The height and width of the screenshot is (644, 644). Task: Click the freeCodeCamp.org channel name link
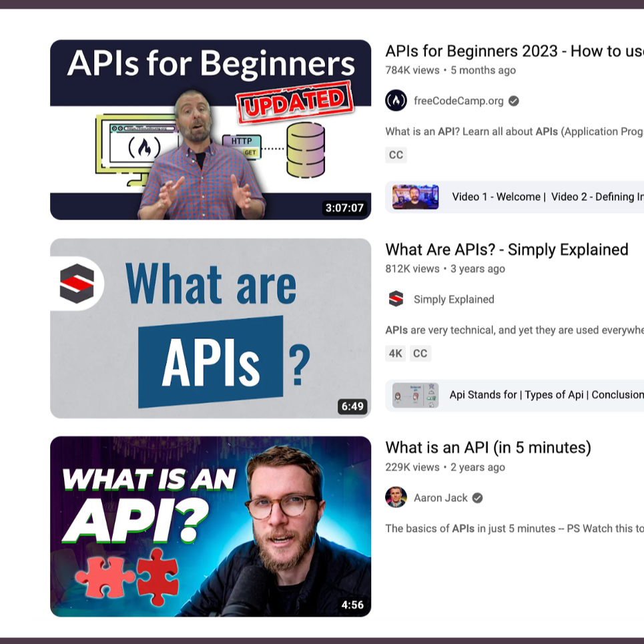(x=459, y=100)
